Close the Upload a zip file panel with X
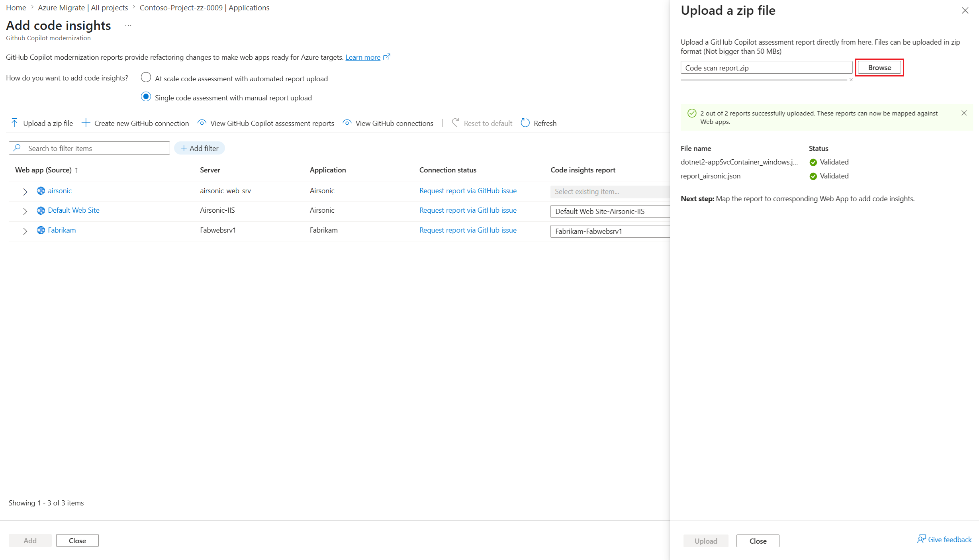This screenshot has width=979, height=560. (965, 10)
